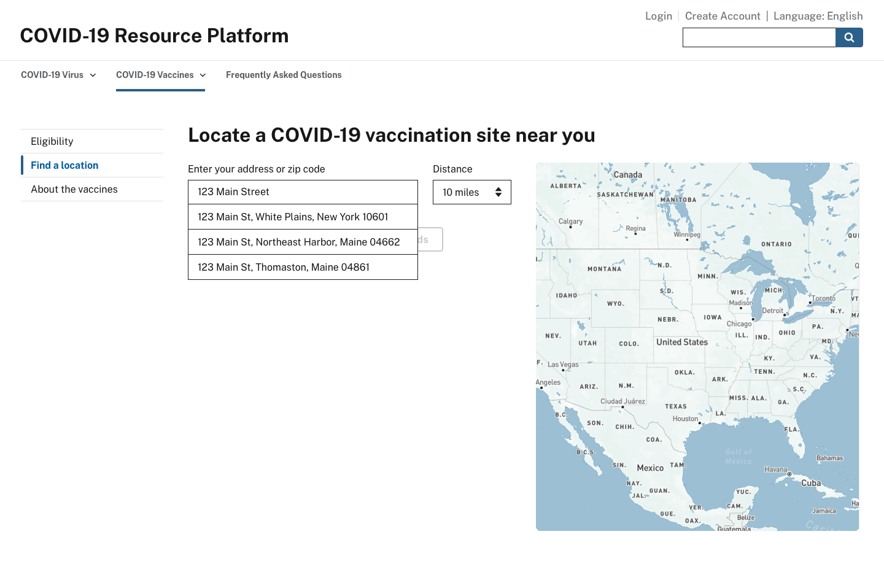Open About the vaccines page
Image resolution: width=884 pixels, height=588 pixels.
(92, 189)
